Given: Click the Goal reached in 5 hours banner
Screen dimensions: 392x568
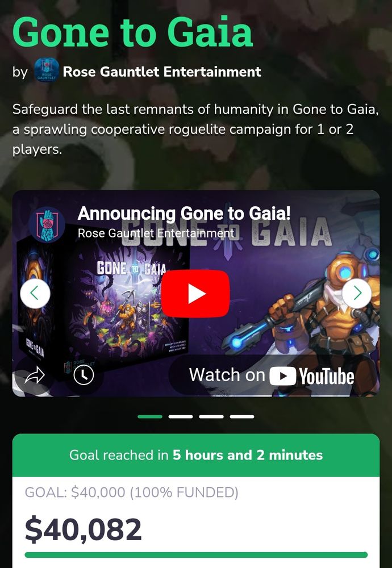Looking at the screenshot, I should click(x=196, y=455).
